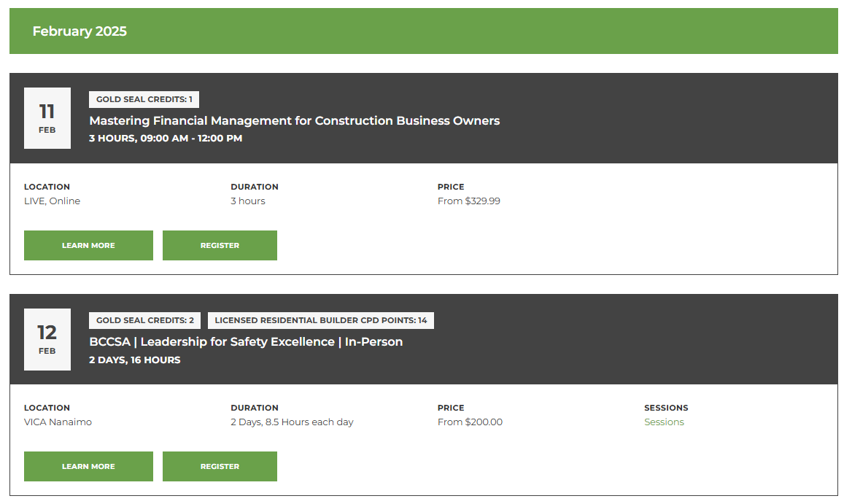
Task: Open the Mastering Financial Management course title
Action: [x=294, y=120]
